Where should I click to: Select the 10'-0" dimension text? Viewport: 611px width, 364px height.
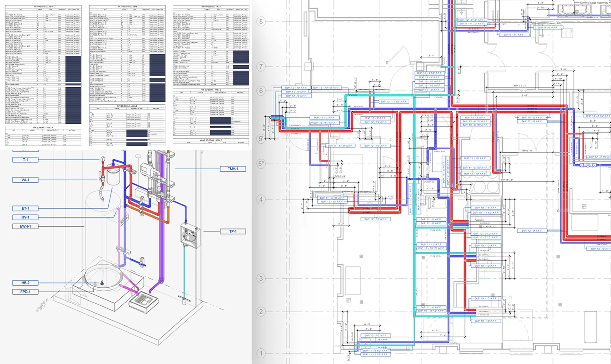click(523, 91)
